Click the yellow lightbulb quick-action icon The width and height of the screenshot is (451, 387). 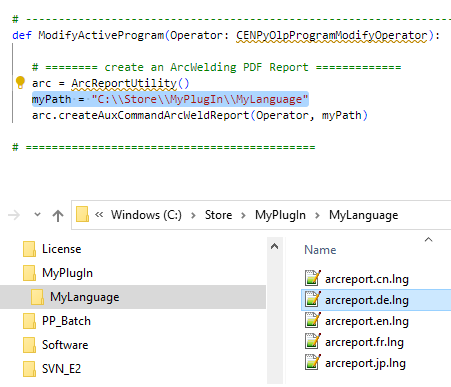click(x=20, y=82)
